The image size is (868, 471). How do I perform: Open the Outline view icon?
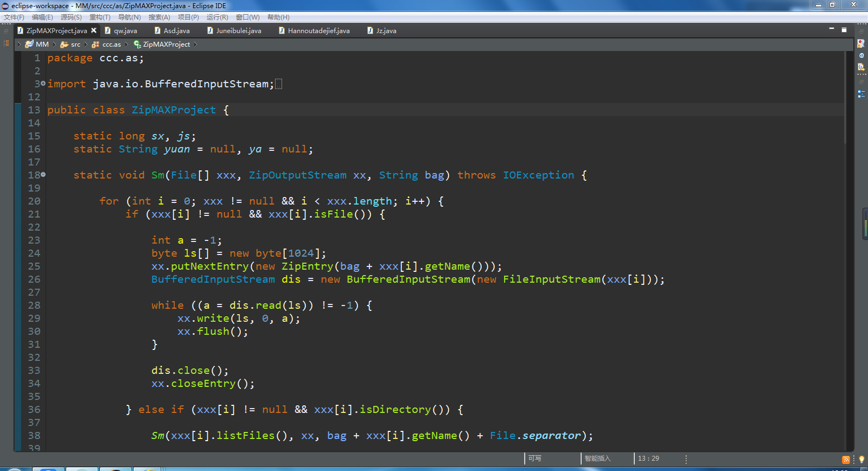[x=861, y=94]
